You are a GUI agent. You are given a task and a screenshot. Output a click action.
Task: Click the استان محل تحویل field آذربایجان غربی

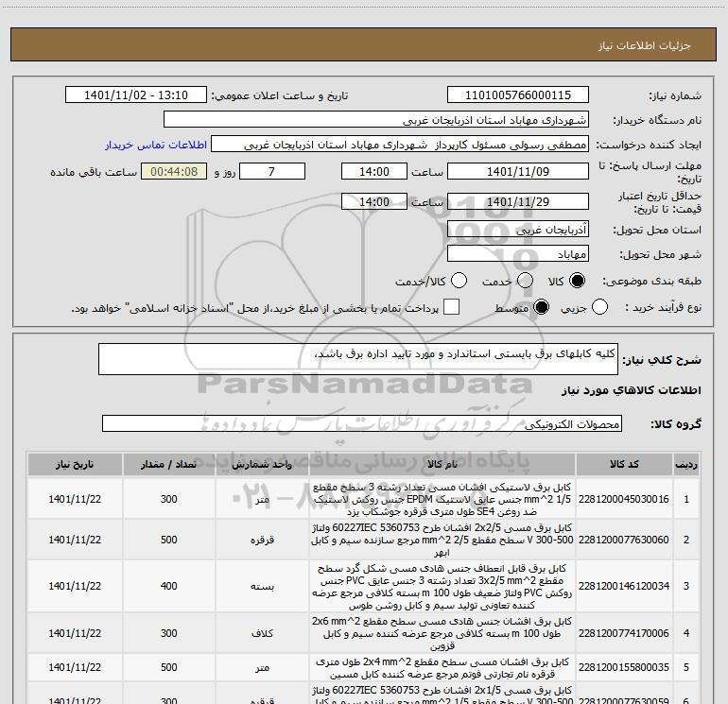pyautogui.click(x=518, y=229)
